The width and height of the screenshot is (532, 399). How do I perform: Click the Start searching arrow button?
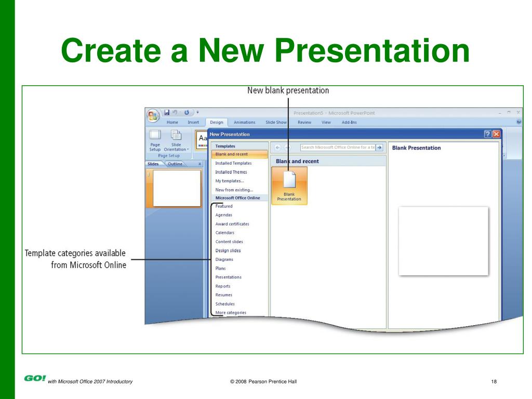379,147
